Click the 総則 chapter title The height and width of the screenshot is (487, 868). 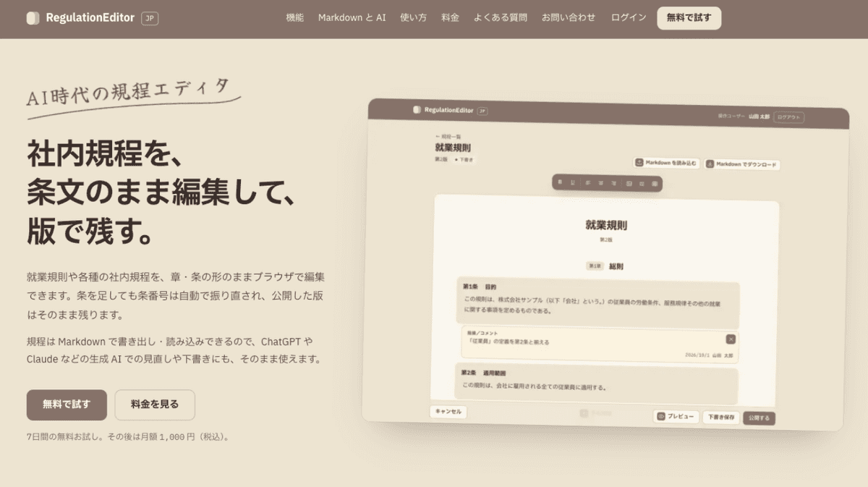pos(616,266)
